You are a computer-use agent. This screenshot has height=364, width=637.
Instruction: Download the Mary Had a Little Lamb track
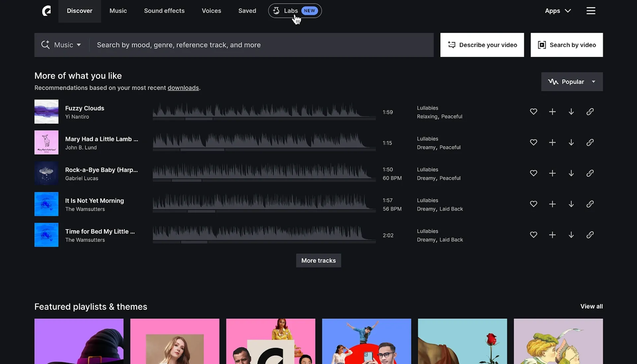pyautogui.click(x=571, y=143)
